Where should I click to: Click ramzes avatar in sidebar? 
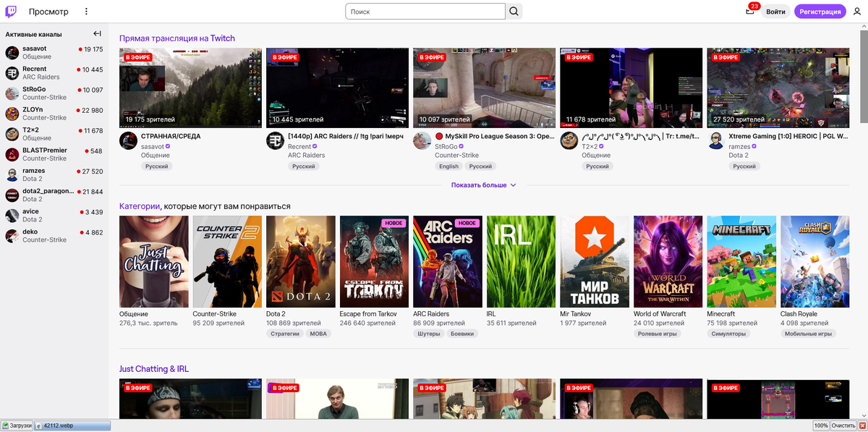click(12, 174)
